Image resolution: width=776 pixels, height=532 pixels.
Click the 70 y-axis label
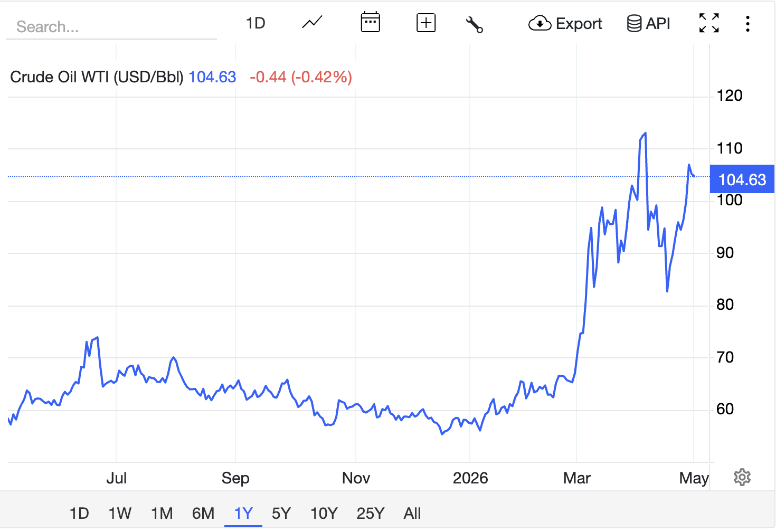coord(725,357)
